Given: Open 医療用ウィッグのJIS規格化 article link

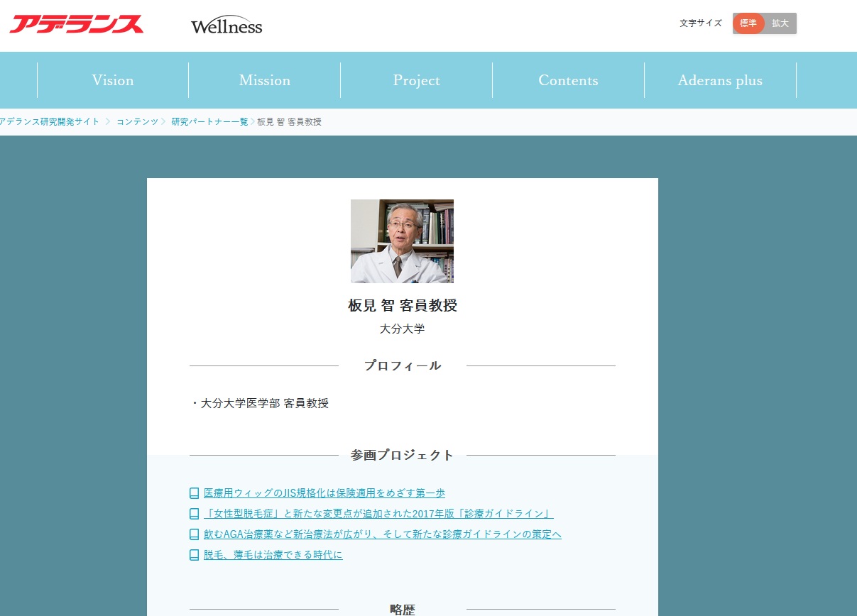Looking at the screenshot, I should (x=324, y=493).
